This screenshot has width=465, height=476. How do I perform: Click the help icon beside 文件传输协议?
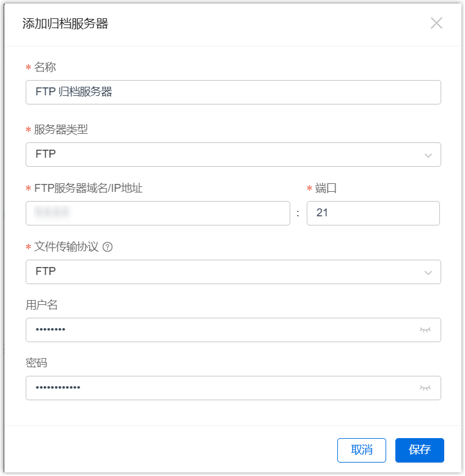click(x=108, y=247)
